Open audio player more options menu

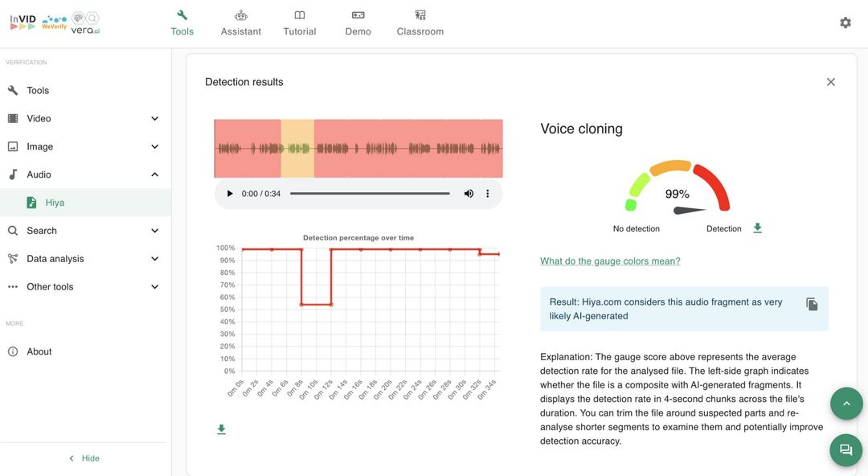[487, 194]
